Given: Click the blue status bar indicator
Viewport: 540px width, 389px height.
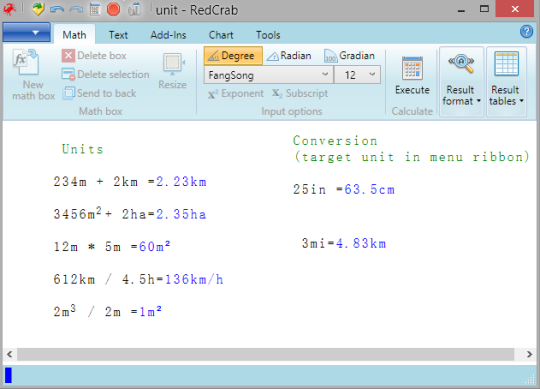Looking at the screenshot, I should (x=8, y=375).
